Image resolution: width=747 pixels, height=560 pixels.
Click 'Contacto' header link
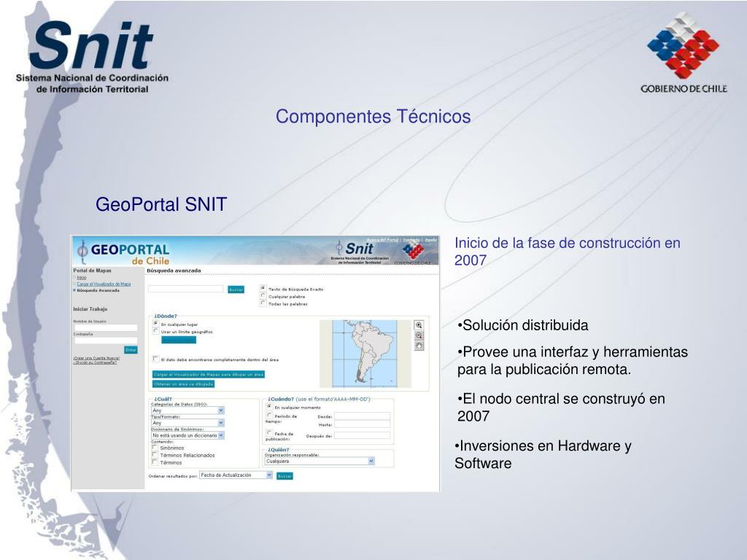click(411, 239)
